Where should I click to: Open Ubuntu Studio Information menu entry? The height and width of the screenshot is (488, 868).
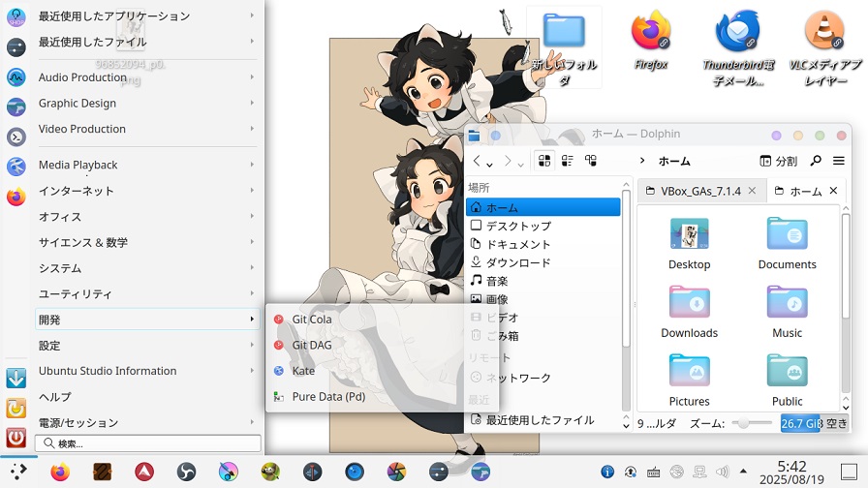146,371
